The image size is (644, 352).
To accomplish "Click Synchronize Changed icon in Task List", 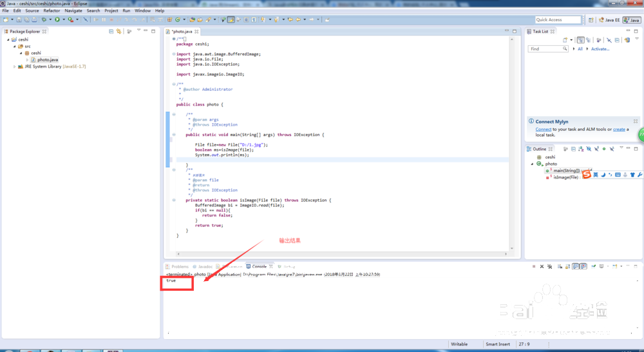I will pos(627,40).
